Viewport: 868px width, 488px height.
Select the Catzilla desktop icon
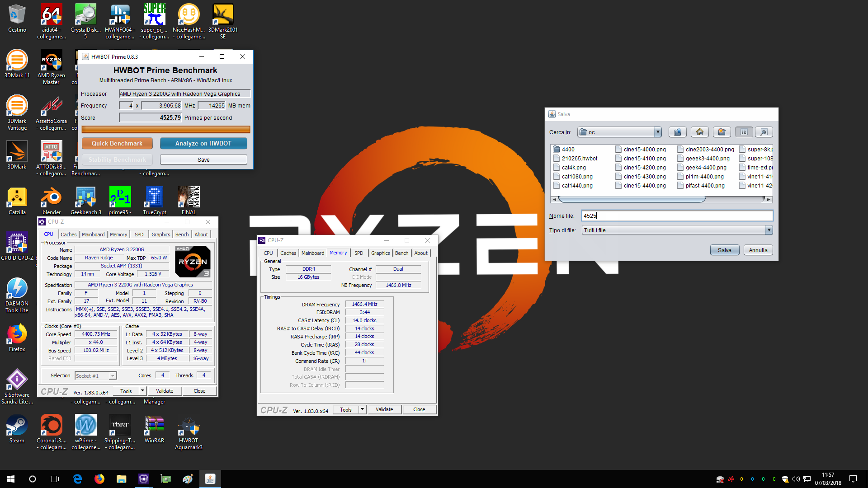coord(17,201)
